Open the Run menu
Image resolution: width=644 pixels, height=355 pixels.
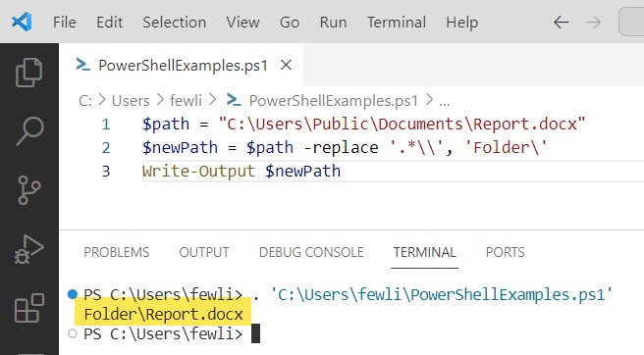(333, 23)
